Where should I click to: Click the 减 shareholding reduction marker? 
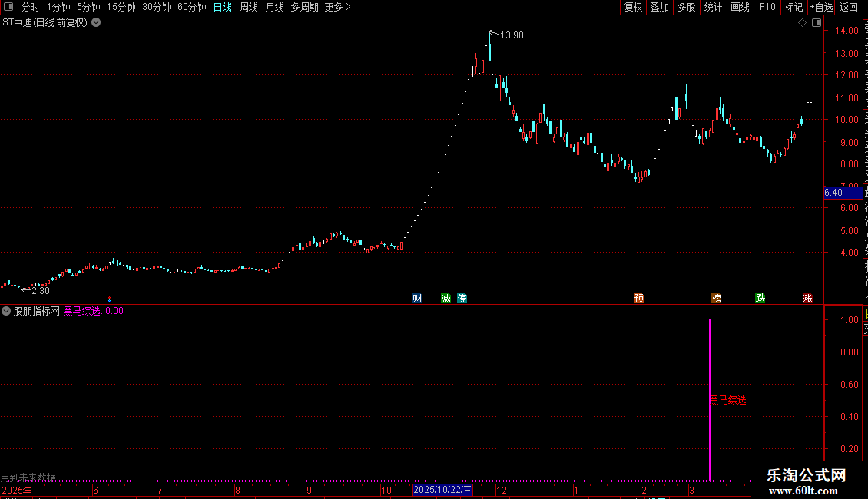coord(446,299)
